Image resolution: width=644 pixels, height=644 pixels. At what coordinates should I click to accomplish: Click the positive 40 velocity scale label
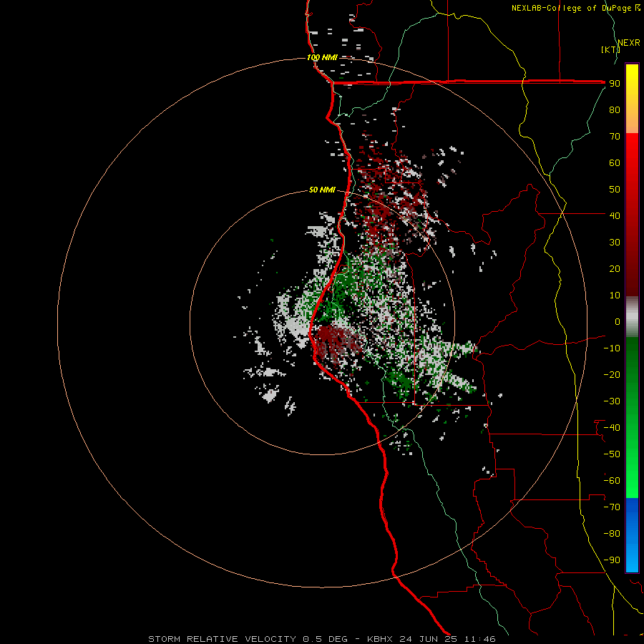coord(615,215)
